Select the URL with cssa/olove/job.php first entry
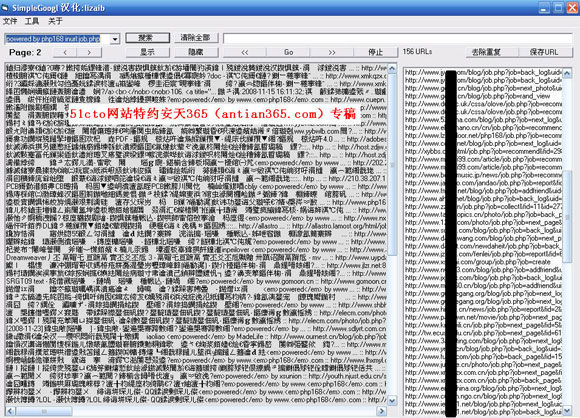580x418 pixels. tap(483, 104)
